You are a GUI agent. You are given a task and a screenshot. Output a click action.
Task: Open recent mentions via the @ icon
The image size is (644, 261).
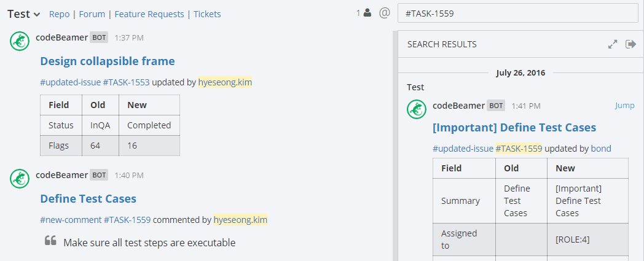pos(385,12)
